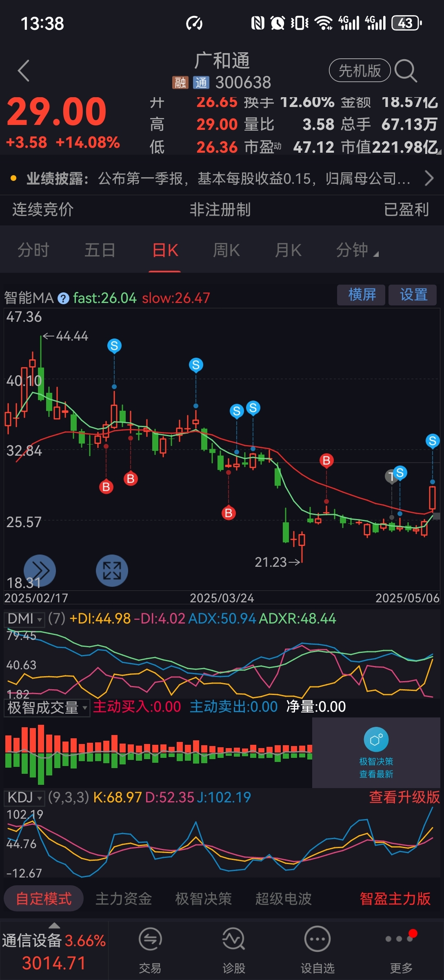Viewport: 444px width, 980px height.
Task: Tap the 2025/03/24 date label
Action: [x=222, y=598]
